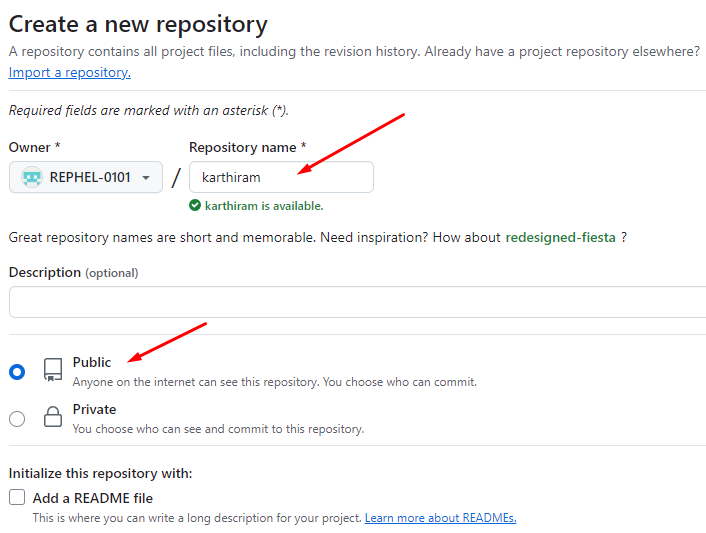706x533 pixels.
Task: Click the "Create a new repository" heading
Action: tap(138, 24)
